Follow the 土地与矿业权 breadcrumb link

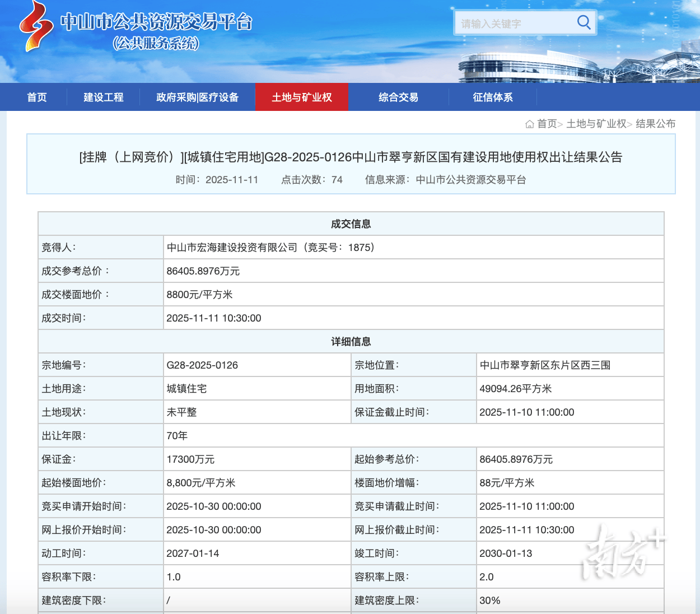tap(596, 124)
